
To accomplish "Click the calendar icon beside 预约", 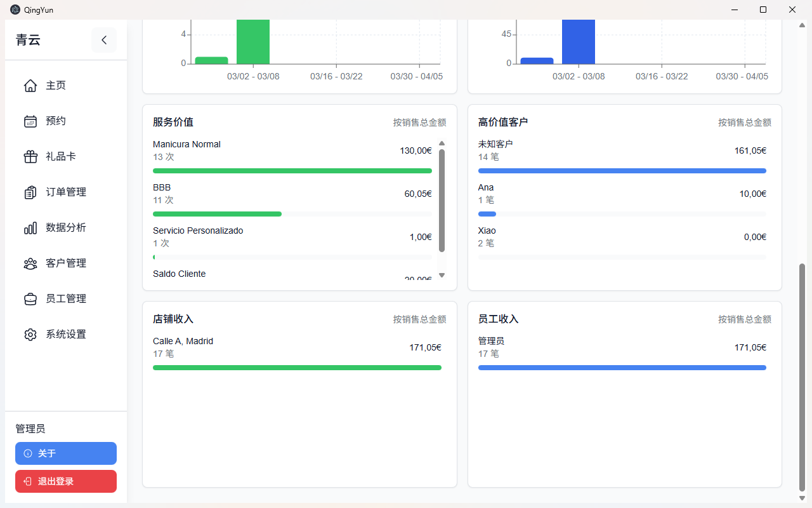I will (30, 121).
